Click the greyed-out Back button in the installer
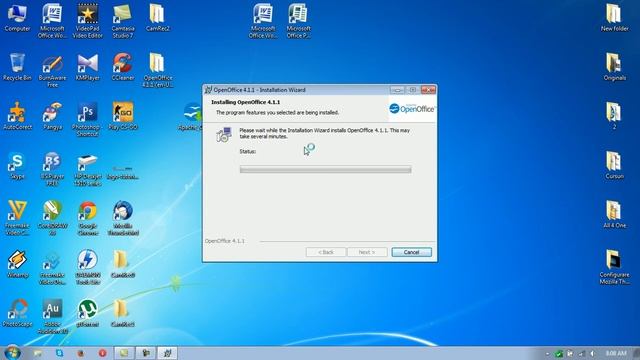 coord(326,252)
